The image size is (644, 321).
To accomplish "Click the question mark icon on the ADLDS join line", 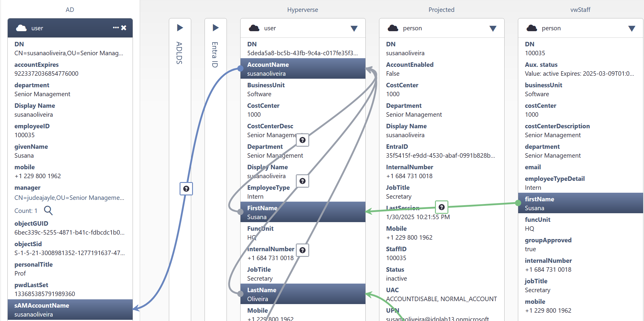I will 186,189.
